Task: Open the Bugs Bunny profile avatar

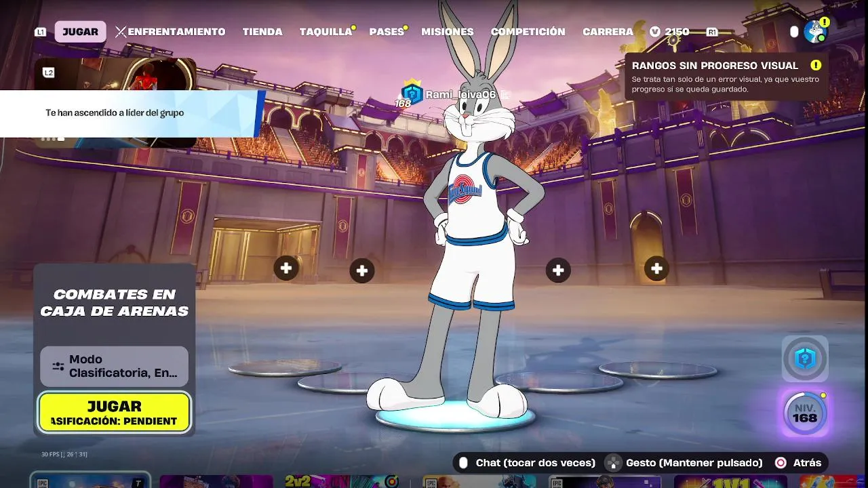Action: (814, 32)
